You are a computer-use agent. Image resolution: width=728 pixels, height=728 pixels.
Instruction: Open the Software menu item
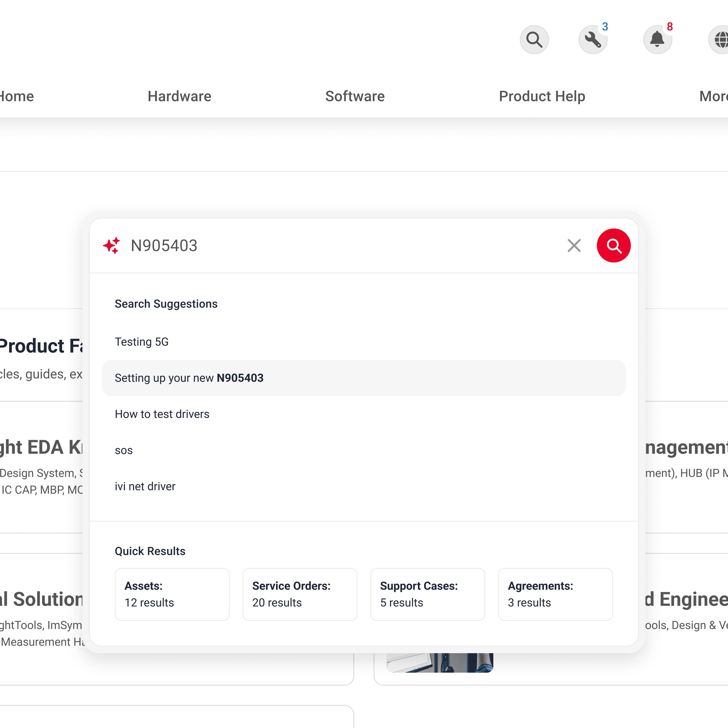click(x=354, y=96)
